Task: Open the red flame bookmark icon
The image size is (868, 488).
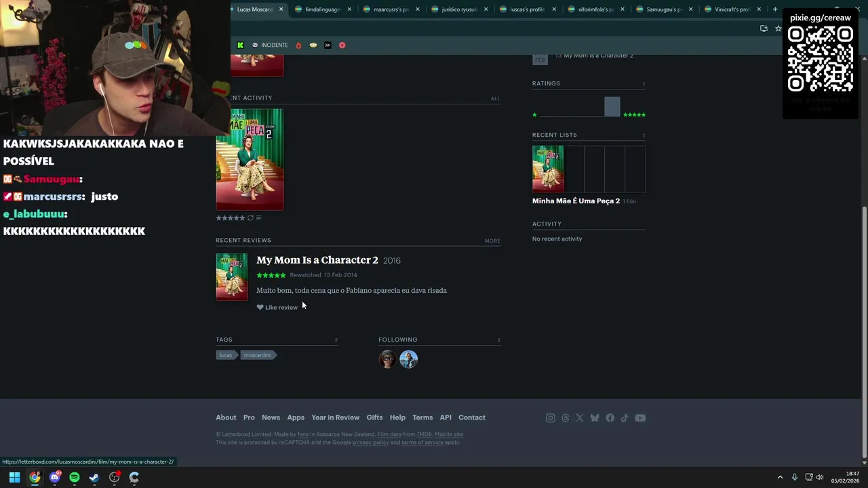Action: (x=298, y=45)
